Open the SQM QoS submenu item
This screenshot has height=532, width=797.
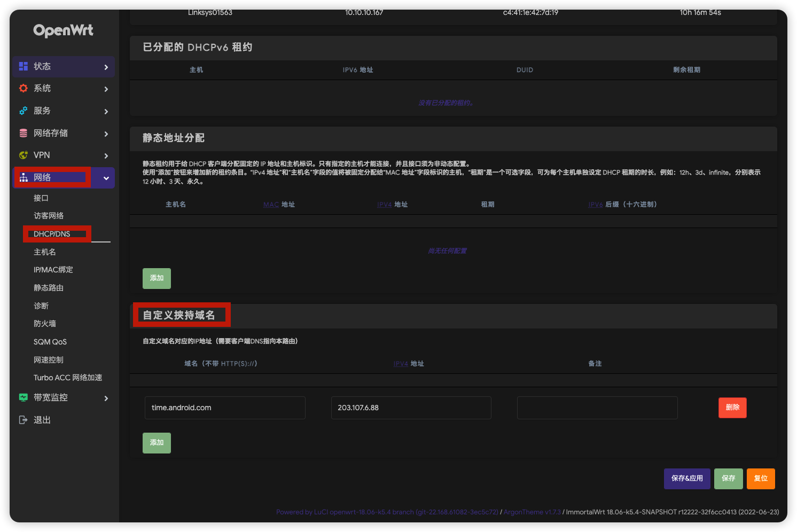50,342
